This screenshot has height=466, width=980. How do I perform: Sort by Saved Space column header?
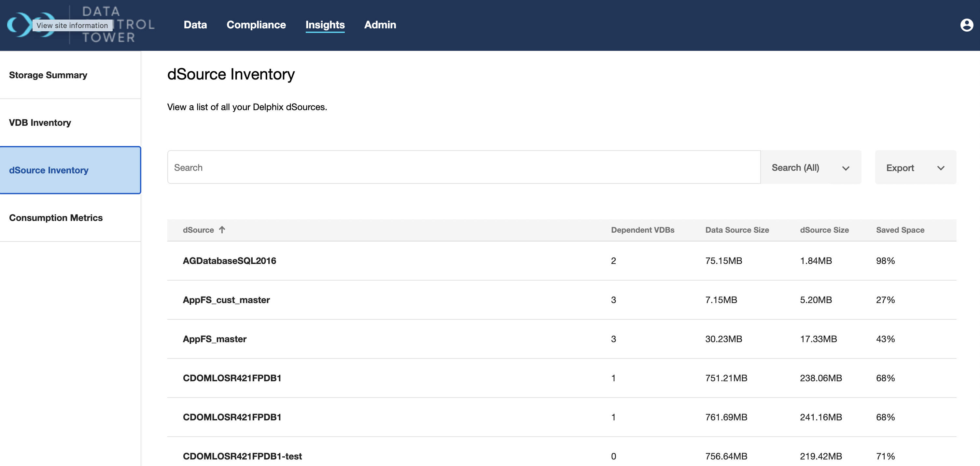coord(900,230)
